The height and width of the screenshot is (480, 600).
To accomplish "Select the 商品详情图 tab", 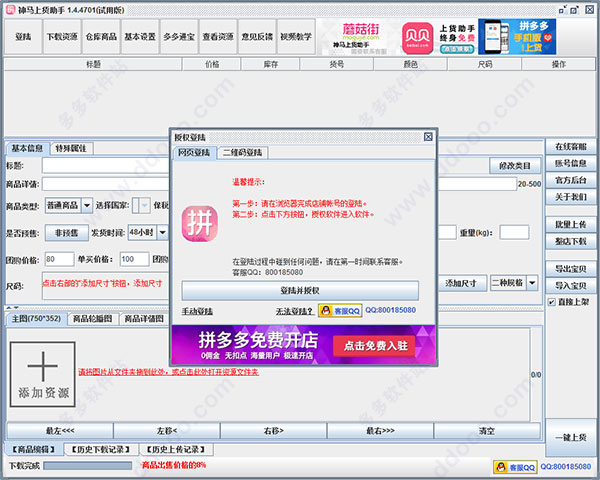I will click(x=144, y=319).
